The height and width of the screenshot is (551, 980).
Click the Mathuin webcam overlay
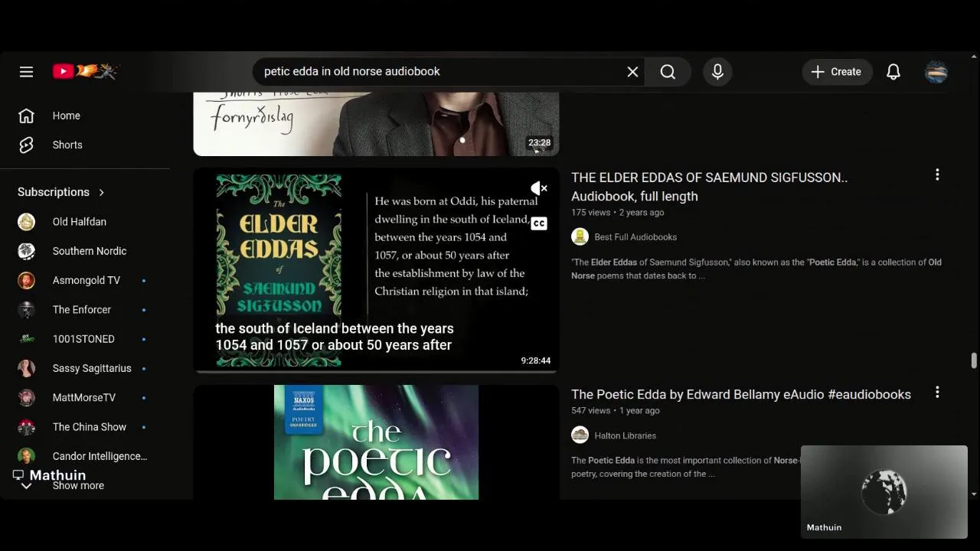[x=884, y=492]
